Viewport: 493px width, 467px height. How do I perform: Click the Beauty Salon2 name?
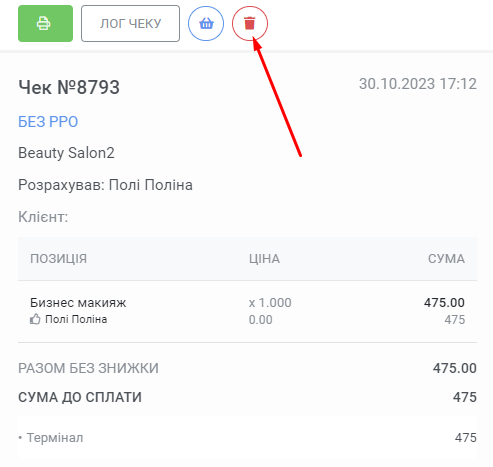click(x=66, y=153)
